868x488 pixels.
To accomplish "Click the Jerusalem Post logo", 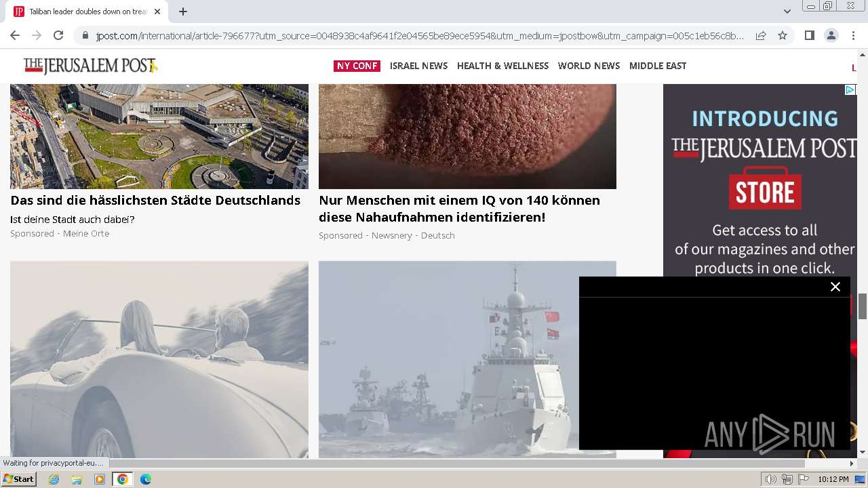I will (x=90, y=66).
